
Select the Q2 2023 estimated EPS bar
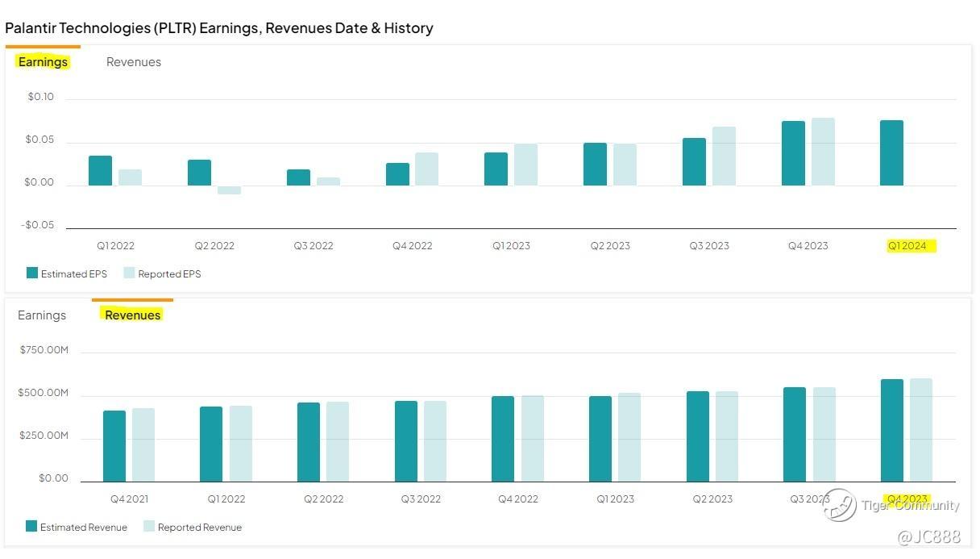coord(596,165)
